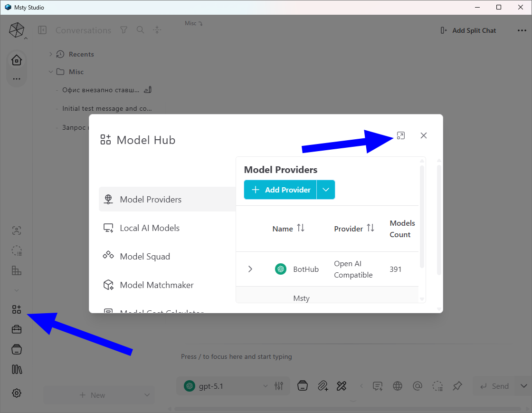
Task: Click the providers table vertical scrollbar
Action: pos(422,217)
